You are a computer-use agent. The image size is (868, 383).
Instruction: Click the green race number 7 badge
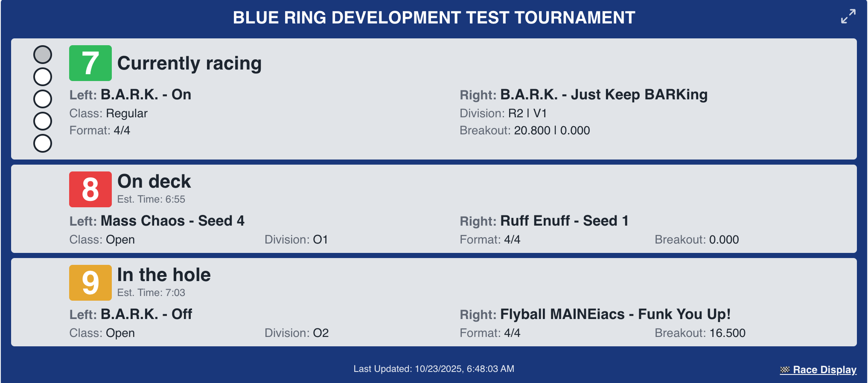click(x=90, y=63)
